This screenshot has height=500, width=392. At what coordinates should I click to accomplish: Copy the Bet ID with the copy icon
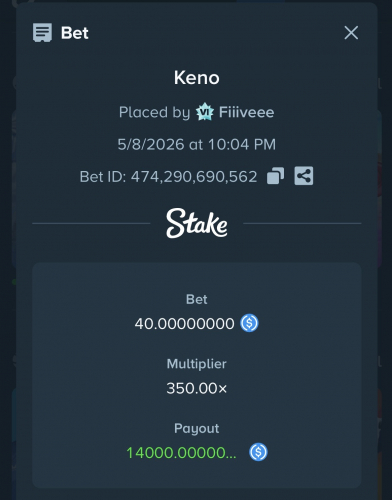pyautogui.click(x=275, y=176)
